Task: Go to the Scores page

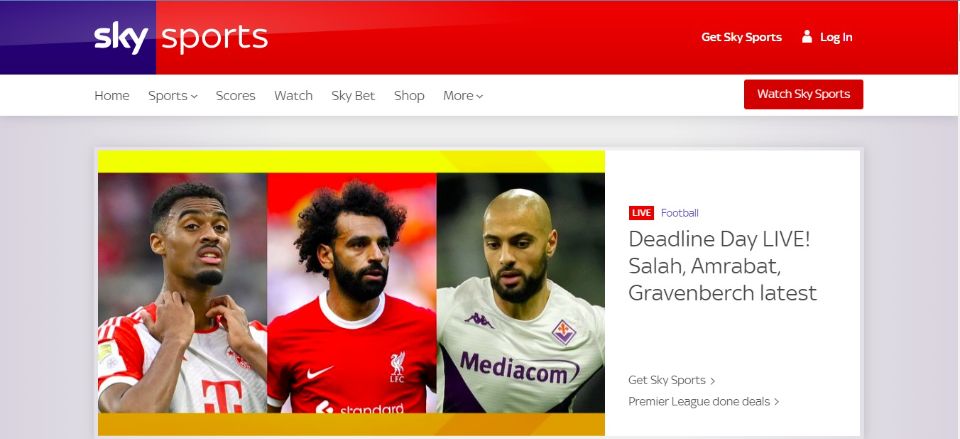Action: tap(235, 96)
